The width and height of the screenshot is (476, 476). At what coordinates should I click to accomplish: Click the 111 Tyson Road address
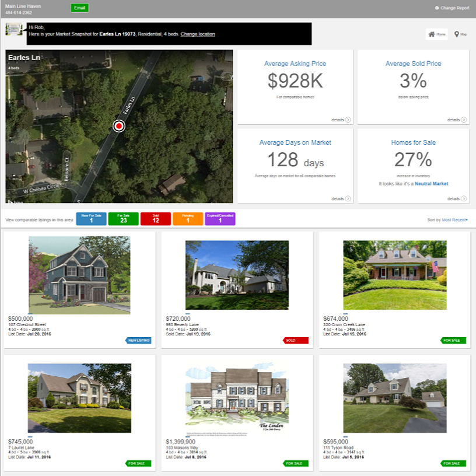click(x=338, y=447)
